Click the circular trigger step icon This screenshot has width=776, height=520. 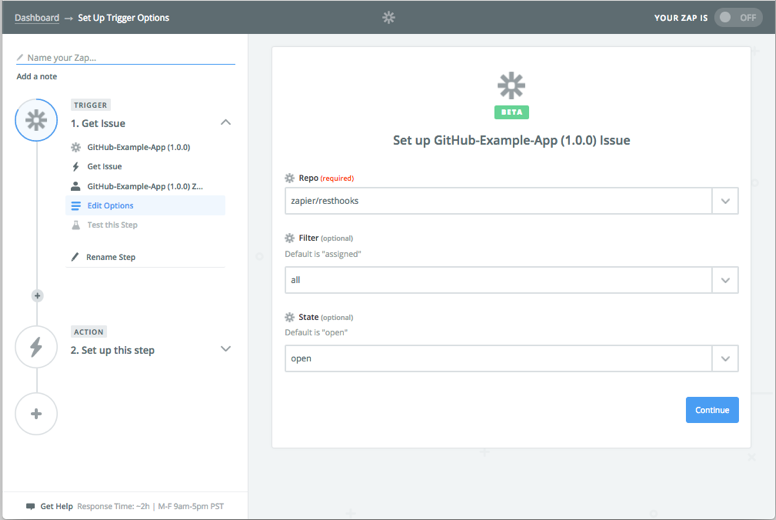(x=36, y=120)
